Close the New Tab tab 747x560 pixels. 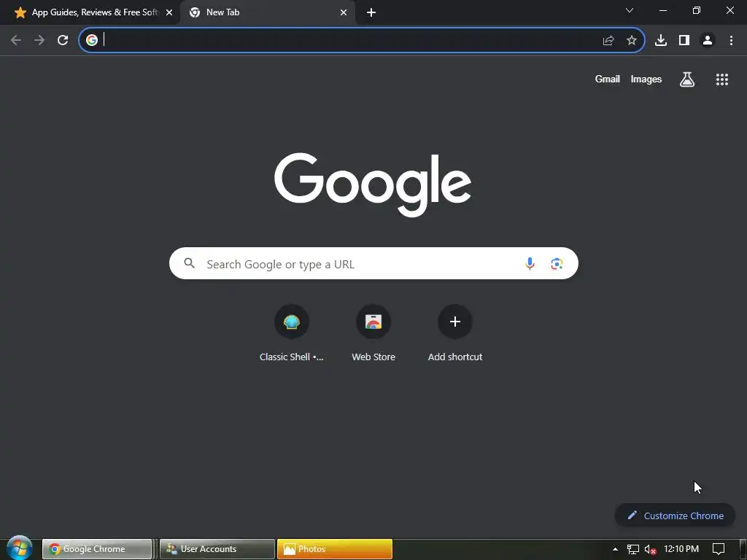344,13
